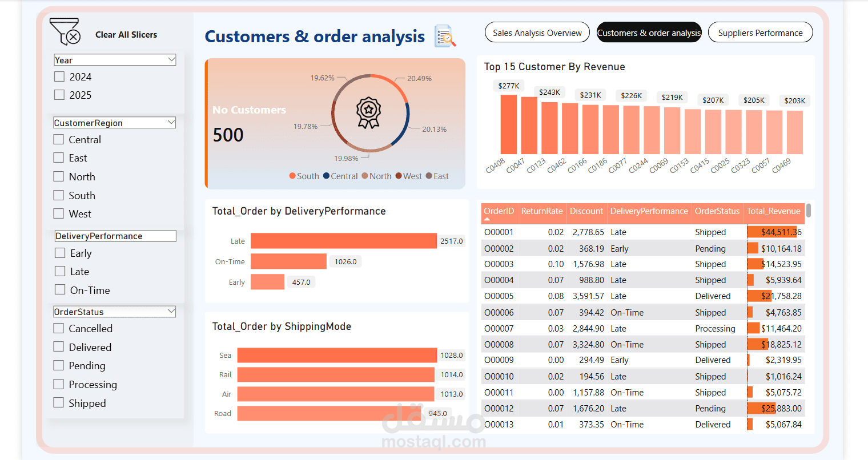Select order row O00005

643,296
